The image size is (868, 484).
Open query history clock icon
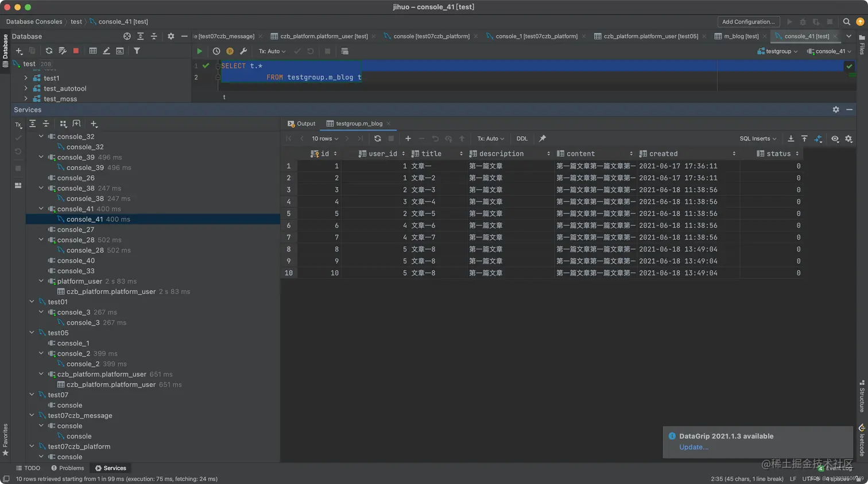coord(216,51)
